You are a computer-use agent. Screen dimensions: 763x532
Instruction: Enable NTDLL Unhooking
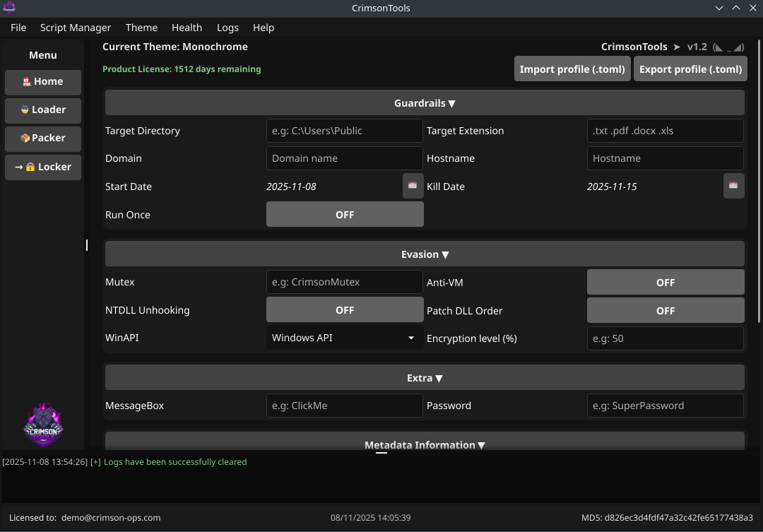[345, 309]
